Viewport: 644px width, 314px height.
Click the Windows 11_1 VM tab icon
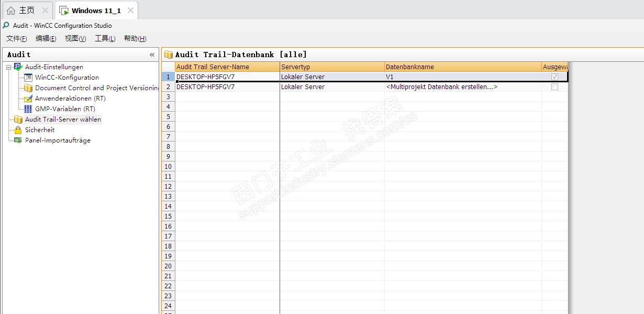(x=64, y=10)
